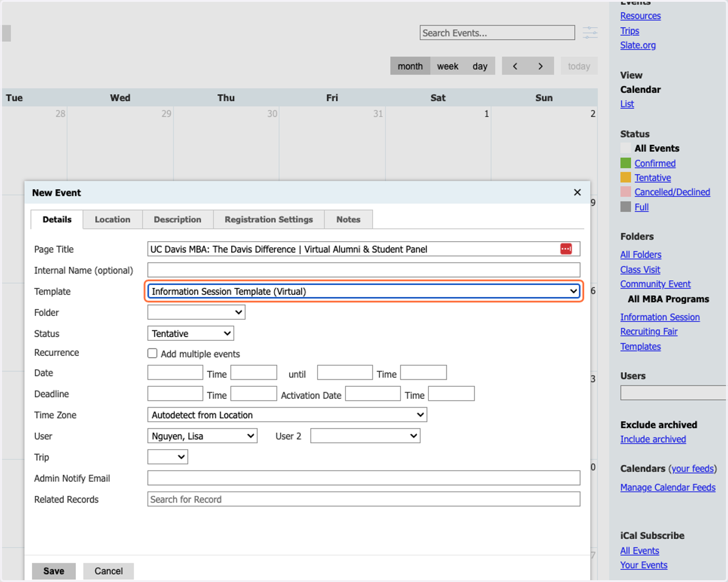This screenshot has width=728, height=582.
Task: Open the Status dropdown showing Tentative
Action: coord(190,333)
